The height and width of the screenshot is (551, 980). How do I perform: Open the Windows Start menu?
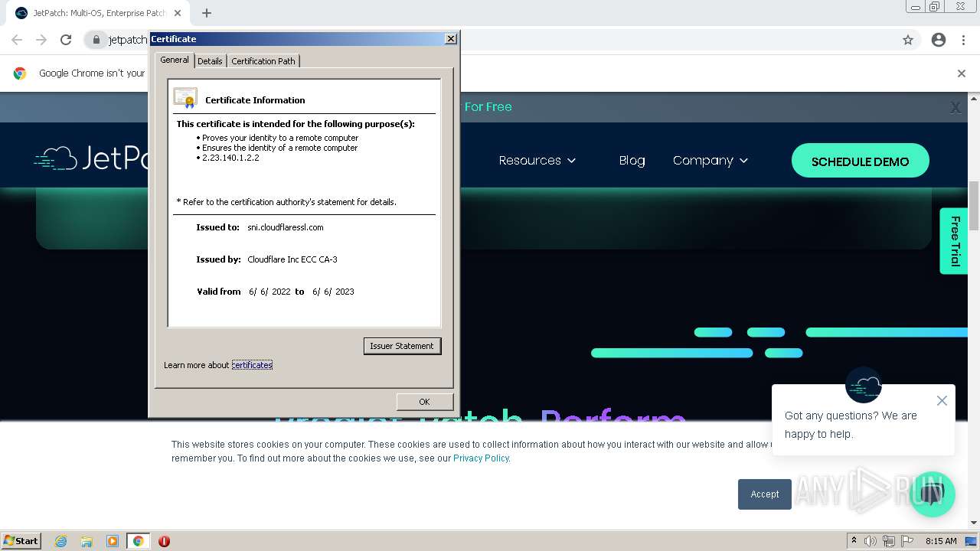click(x=21, y=541)
